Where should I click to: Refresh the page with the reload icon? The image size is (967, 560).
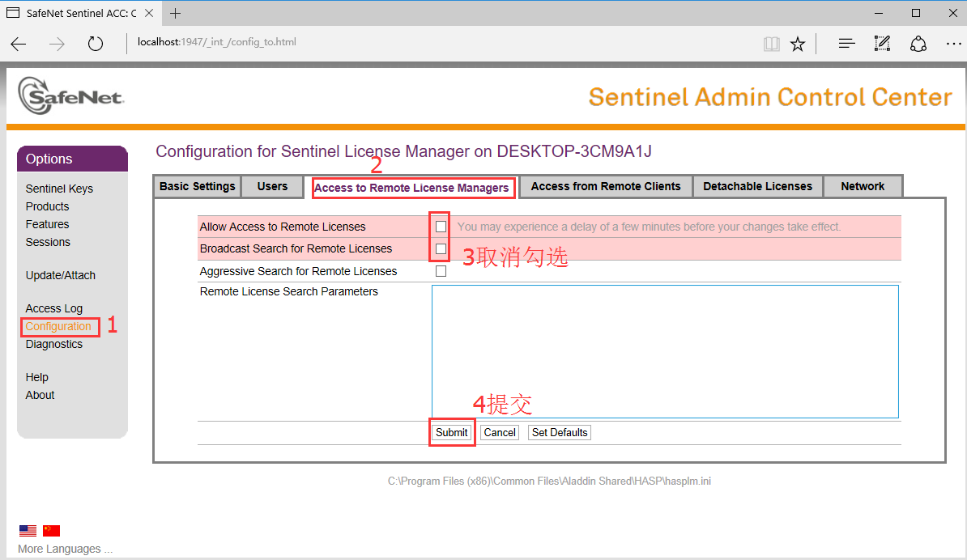click(x=95, y=43)
